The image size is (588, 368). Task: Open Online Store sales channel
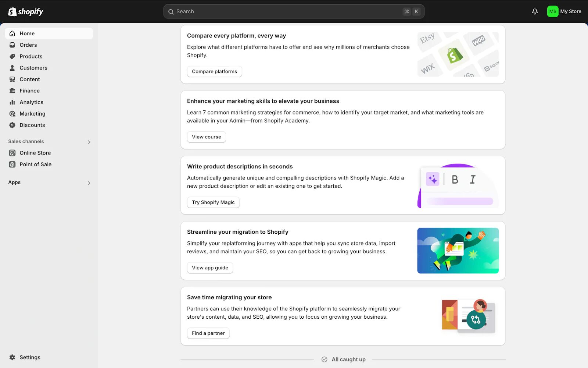tap(49, 153)
